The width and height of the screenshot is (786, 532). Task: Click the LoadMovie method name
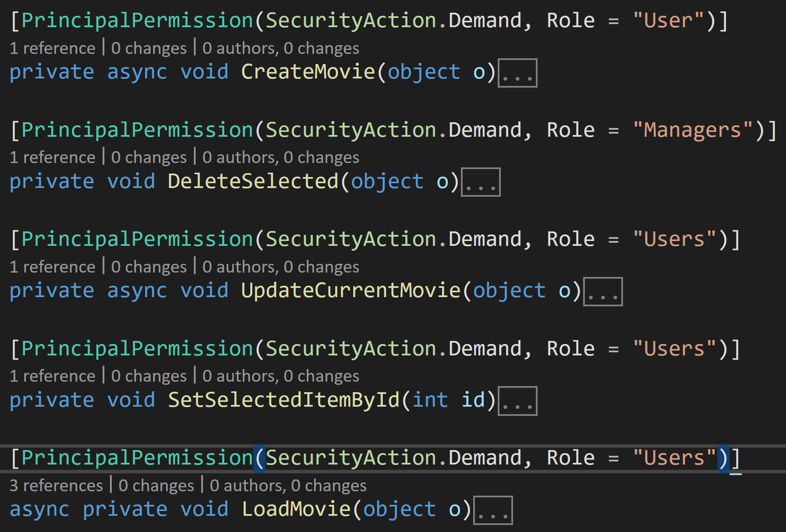(x=296, y=509)
